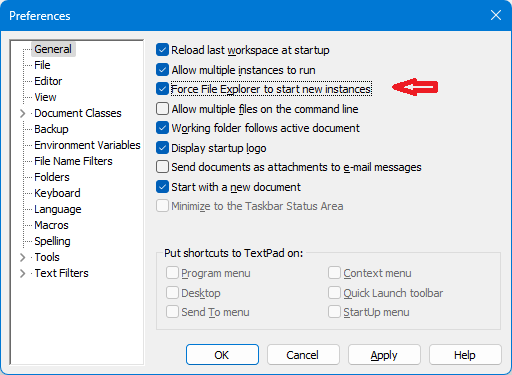Check the Program menu shortcut option
512x375 pixels.
point(172,273)
